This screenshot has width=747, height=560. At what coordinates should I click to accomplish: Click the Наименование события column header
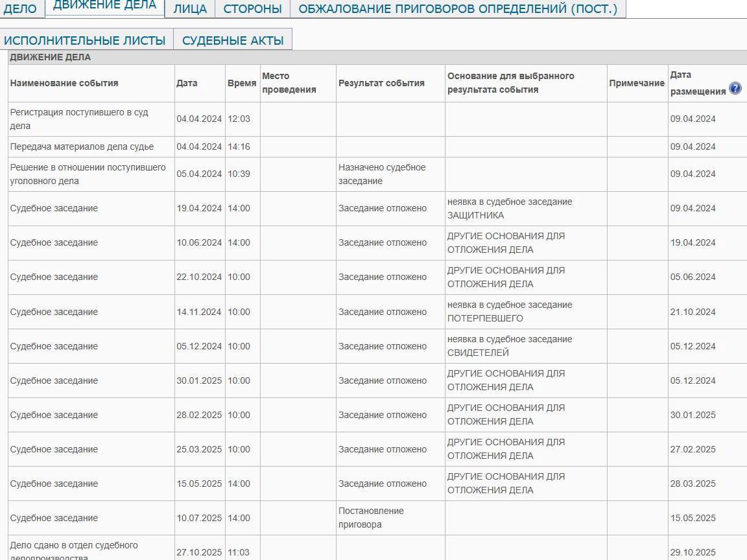click(x=64, y=83)
